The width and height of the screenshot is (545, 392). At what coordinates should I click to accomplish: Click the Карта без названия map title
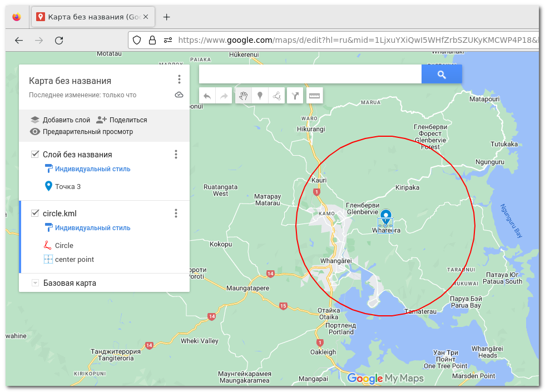[x=70, y=81]
